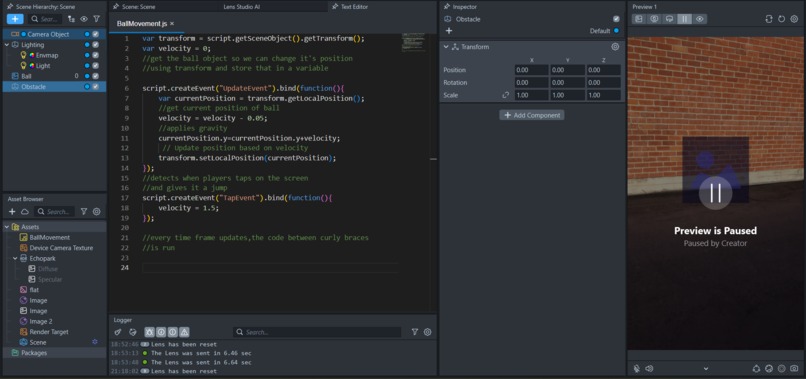Image resolution: width=806 pixels, height=379 pixels.
Task: Open the Preview bottom dropdown chevron
Action: pos(706,369)
